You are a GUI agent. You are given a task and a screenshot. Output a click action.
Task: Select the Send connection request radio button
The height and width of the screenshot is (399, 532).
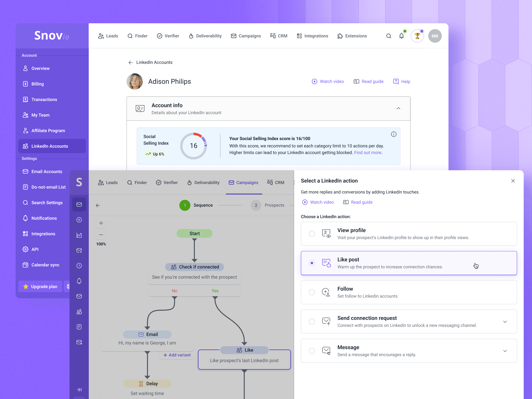point(312,322)
